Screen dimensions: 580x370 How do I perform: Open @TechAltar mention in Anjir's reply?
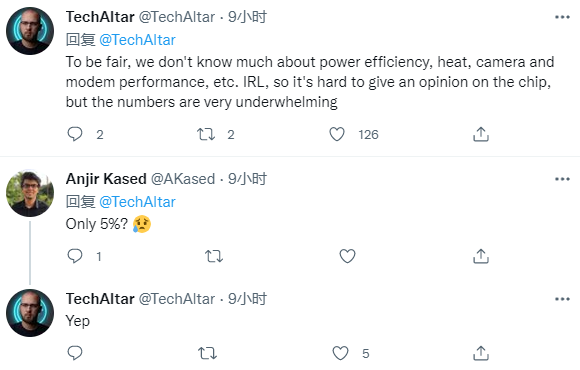click(x=137, y=202)
